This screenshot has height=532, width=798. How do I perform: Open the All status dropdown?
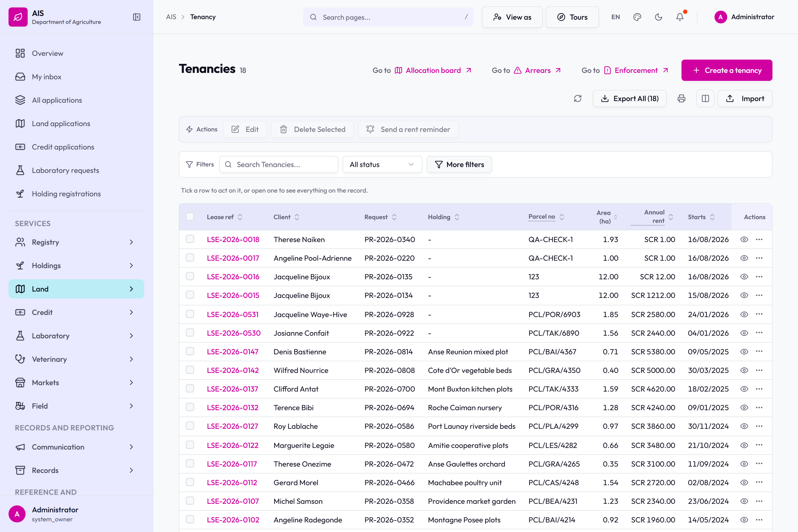[x=383, y=165]
